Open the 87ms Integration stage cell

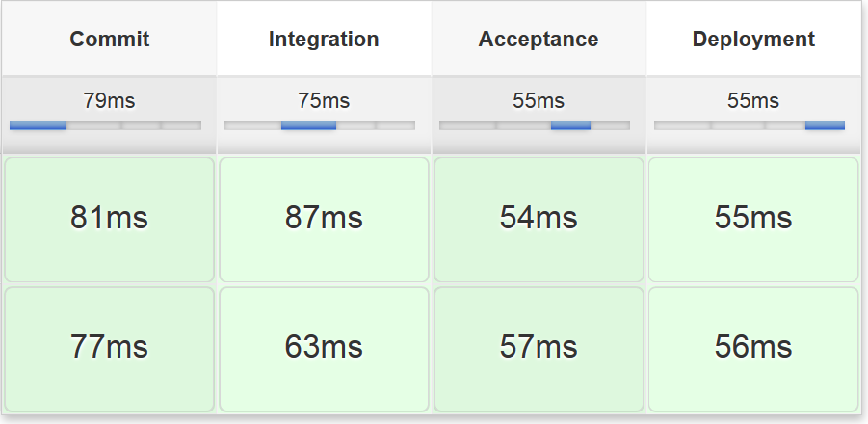(x=324, y=219)
